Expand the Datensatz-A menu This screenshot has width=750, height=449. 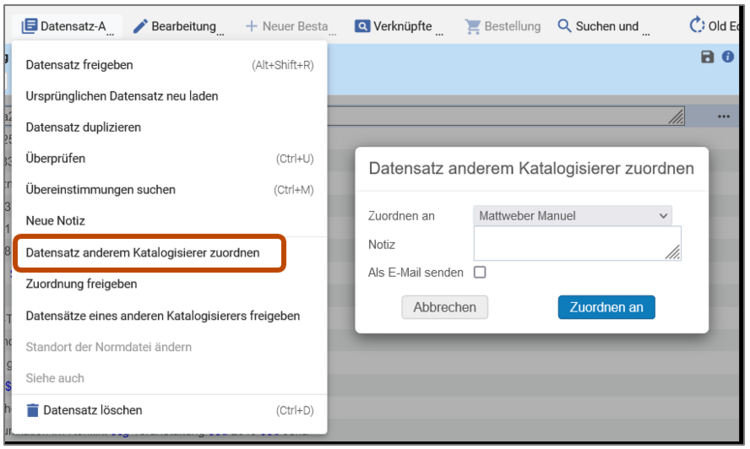[67, 26]
